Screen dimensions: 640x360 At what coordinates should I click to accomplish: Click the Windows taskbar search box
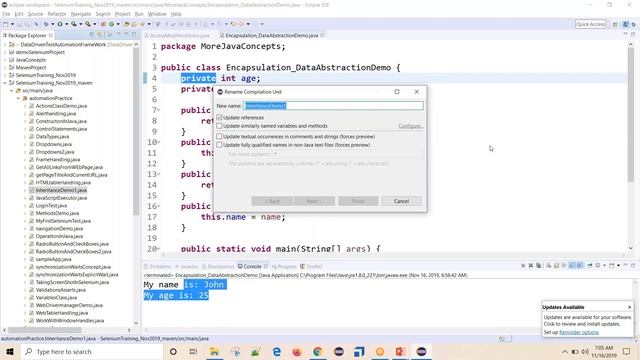pos(91,351)
